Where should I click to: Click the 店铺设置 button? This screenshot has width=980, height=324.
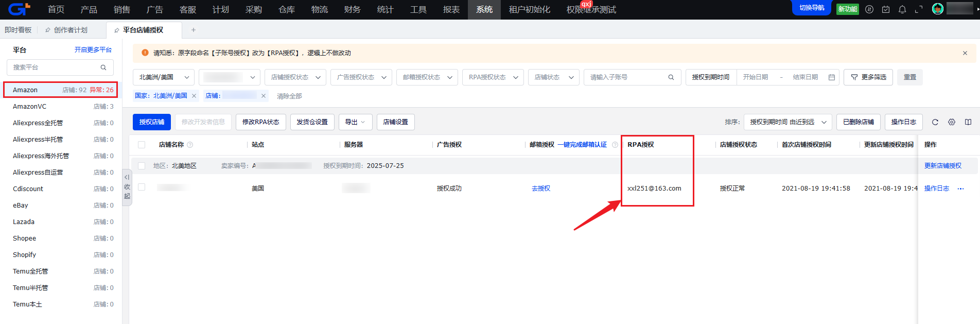click(396, 122)
